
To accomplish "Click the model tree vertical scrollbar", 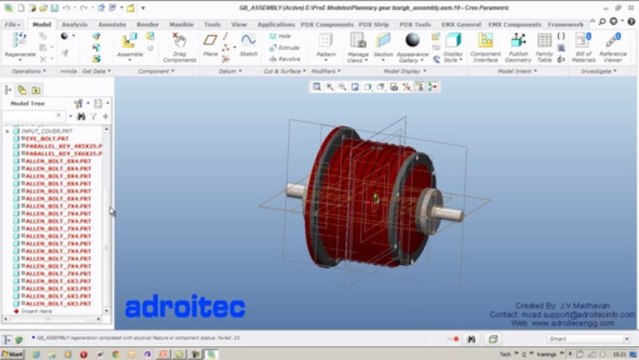I will pyautogui.click(x=107, y=220).
